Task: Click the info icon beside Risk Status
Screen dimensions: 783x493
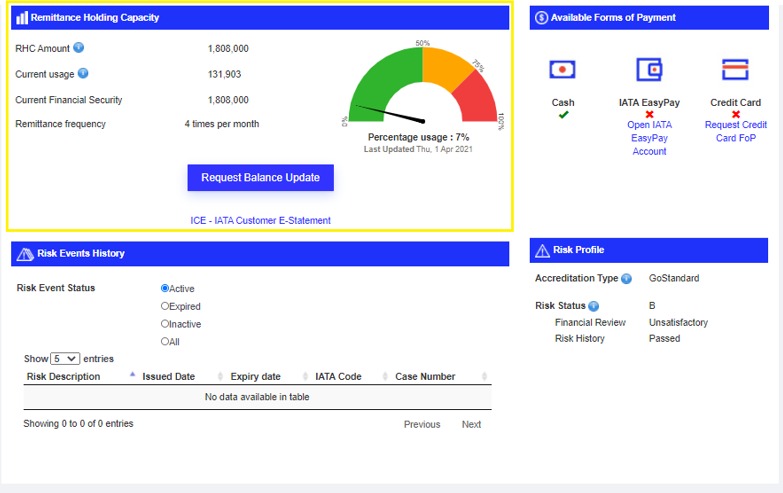Action: 594,306
